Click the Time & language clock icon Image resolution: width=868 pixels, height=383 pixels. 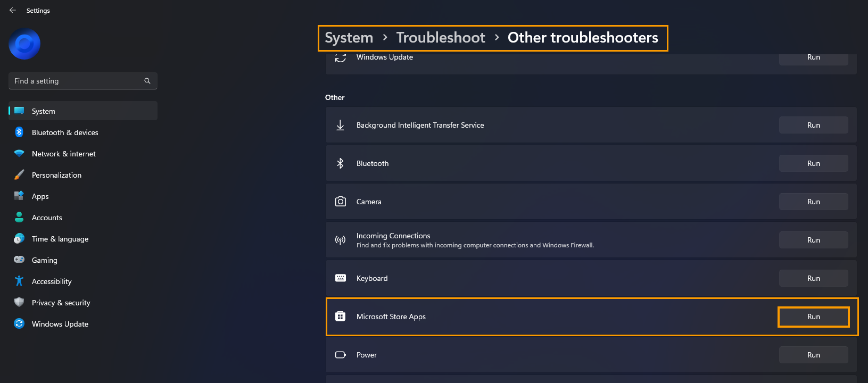19,238
